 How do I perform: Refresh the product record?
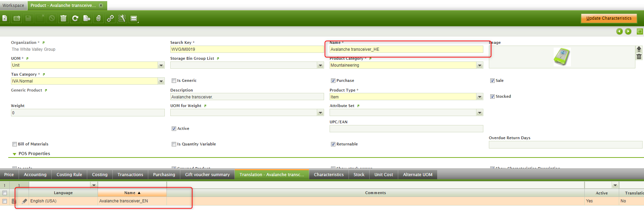point(75,18)
